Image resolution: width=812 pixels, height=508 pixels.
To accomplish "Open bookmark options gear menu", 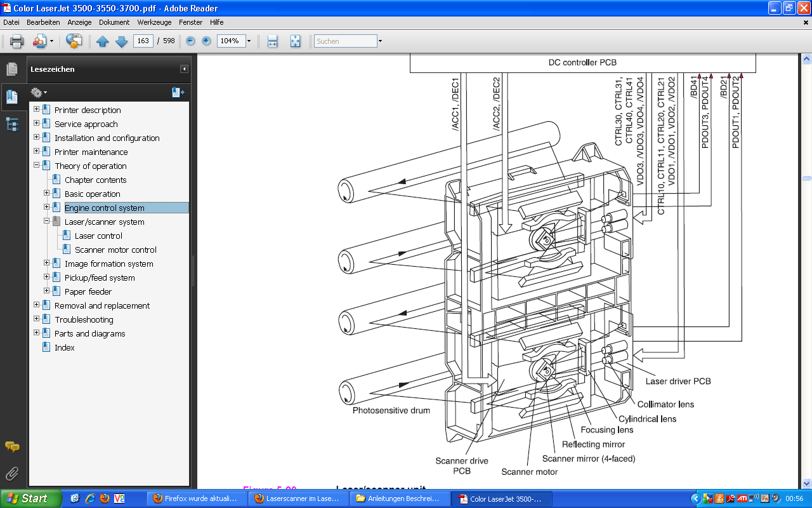I will [x=39, y=93].
